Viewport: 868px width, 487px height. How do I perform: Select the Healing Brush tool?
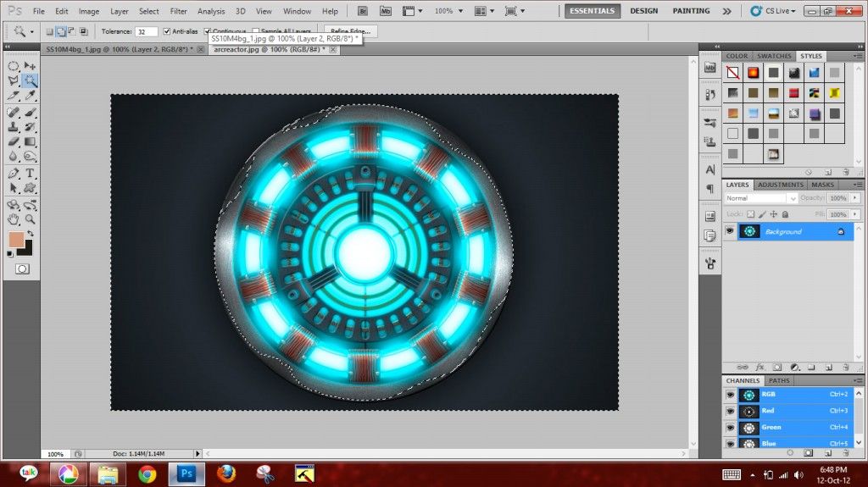14,113
